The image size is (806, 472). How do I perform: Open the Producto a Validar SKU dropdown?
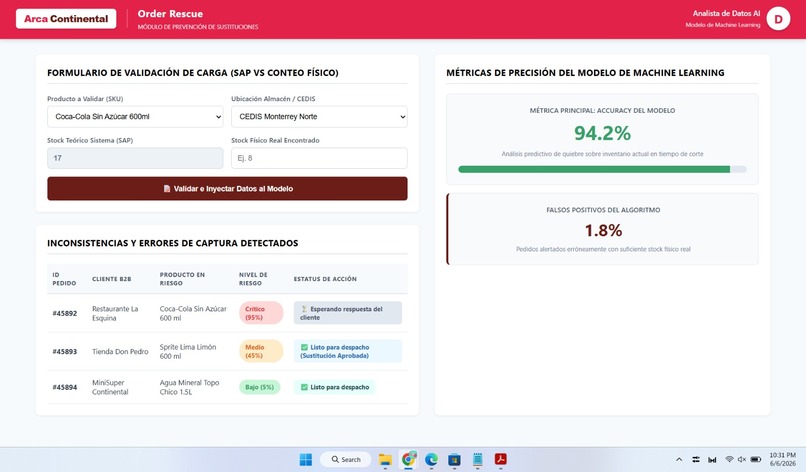(135, 117)
